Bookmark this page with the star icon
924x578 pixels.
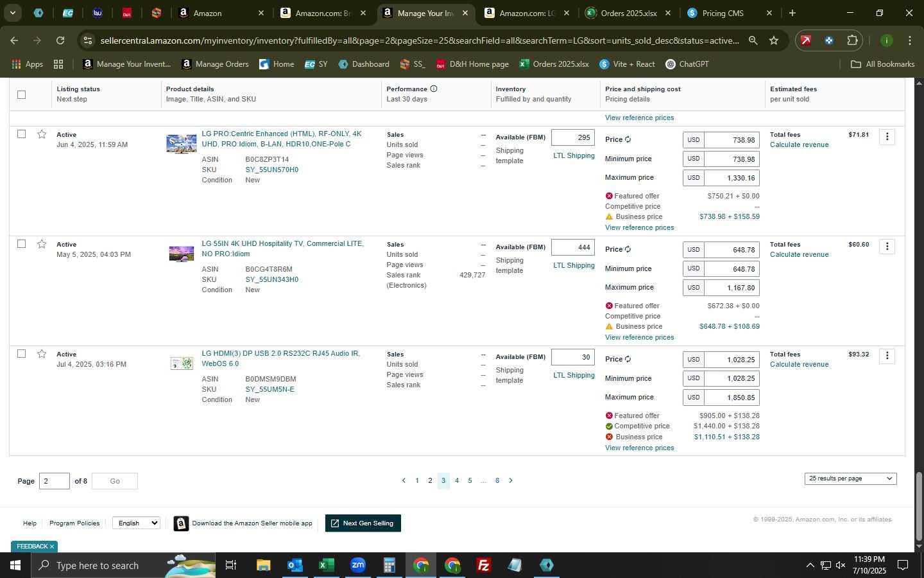pyautogui.click(x=774, y=40)
